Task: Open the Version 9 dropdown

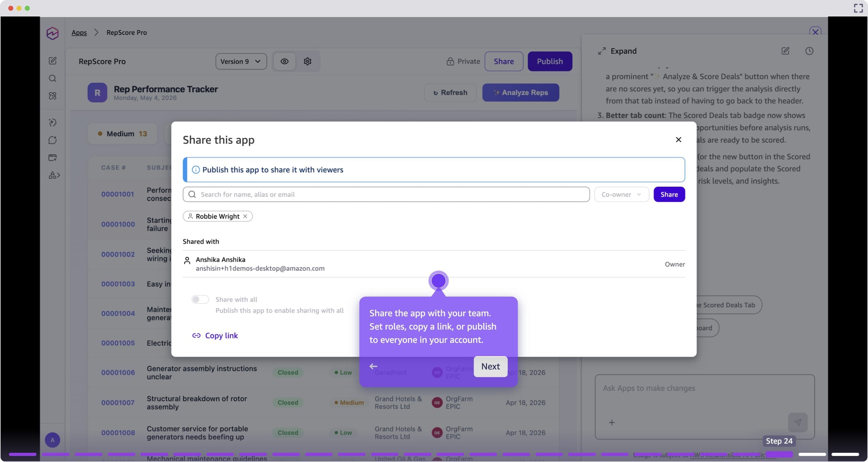Action: pyautogui.click(x=241, y=61)
